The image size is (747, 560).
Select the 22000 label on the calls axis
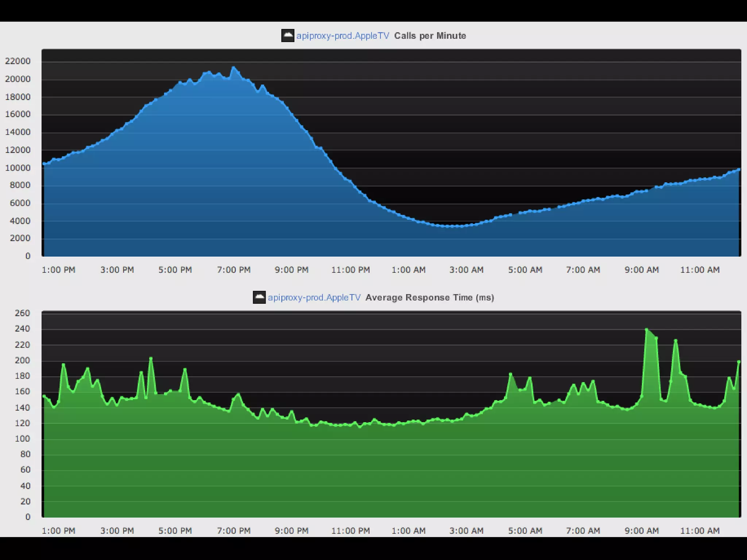tap(18, 61)
